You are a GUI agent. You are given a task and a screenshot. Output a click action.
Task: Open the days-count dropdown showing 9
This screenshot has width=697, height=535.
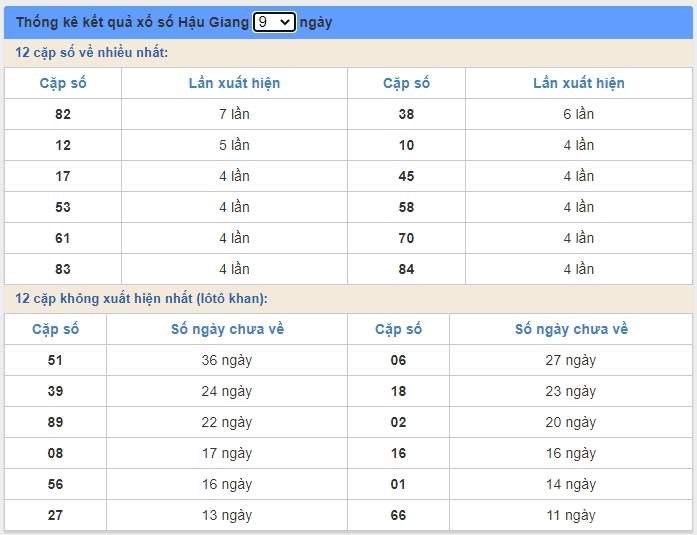[x=274, y=22]
